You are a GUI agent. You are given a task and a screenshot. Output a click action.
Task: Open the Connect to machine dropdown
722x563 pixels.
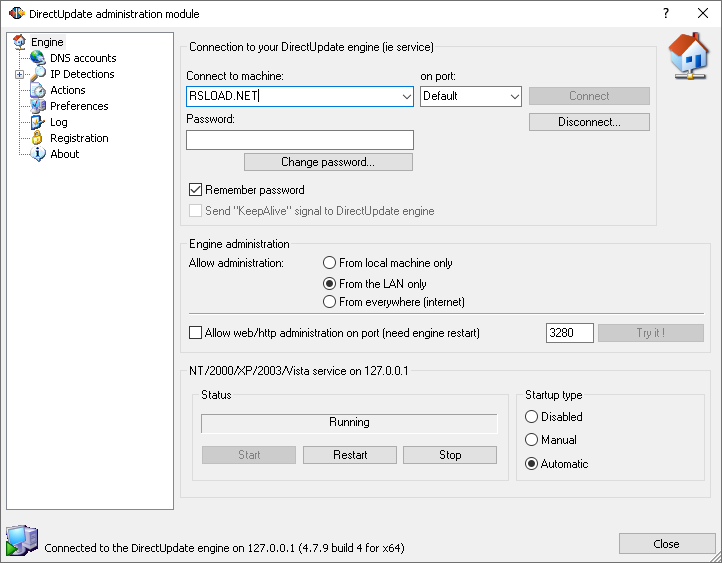[x=406, y=97]
